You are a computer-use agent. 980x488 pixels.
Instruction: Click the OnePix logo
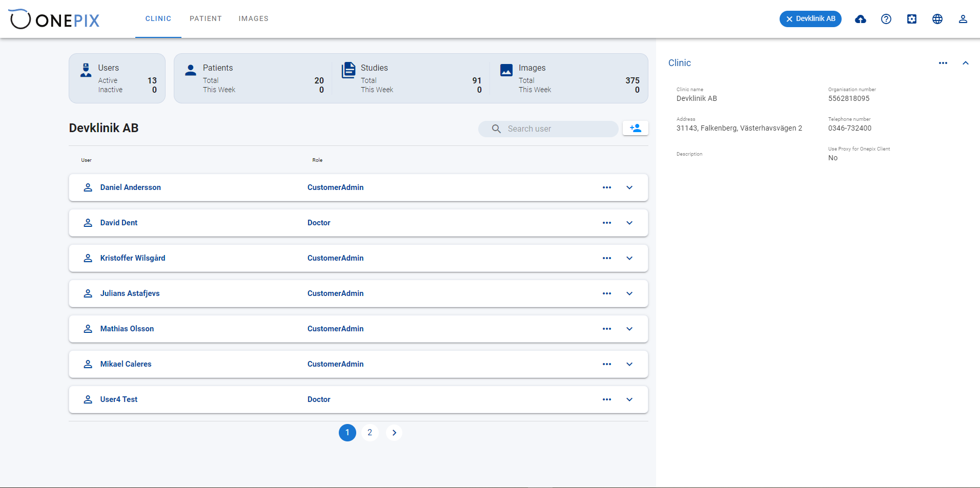click(x=55, y=19)
